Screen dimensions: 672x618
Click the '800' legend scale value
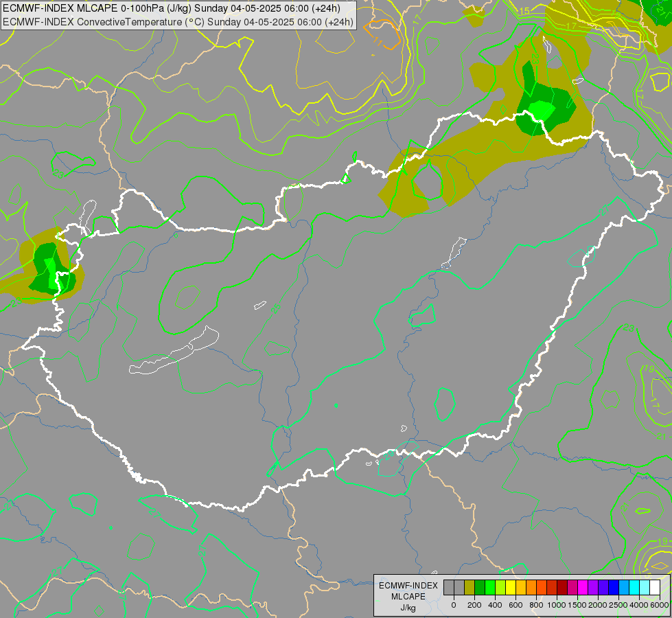[536, 605]
